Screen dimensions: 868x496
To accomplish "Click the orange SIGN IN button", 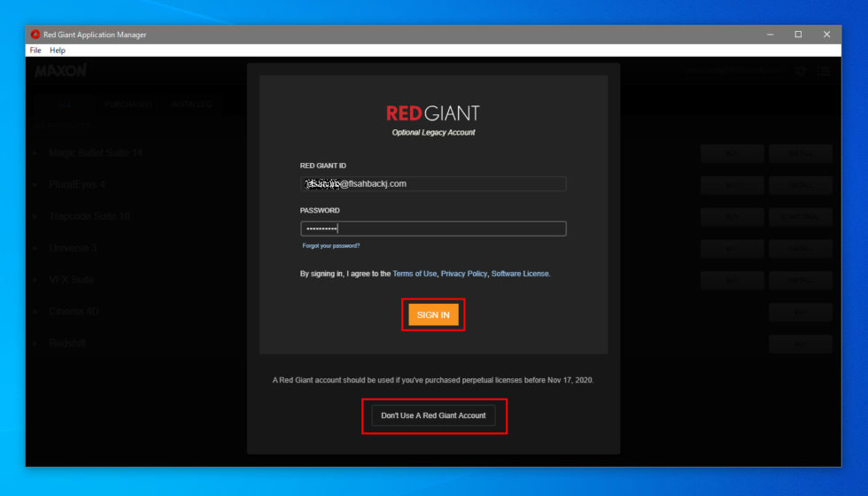I will 433,314.
